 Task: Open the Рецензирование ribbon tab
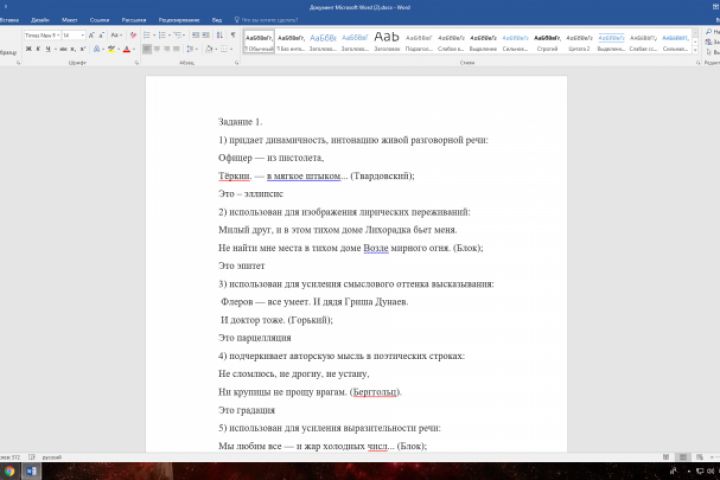click(x=179, y=20)
